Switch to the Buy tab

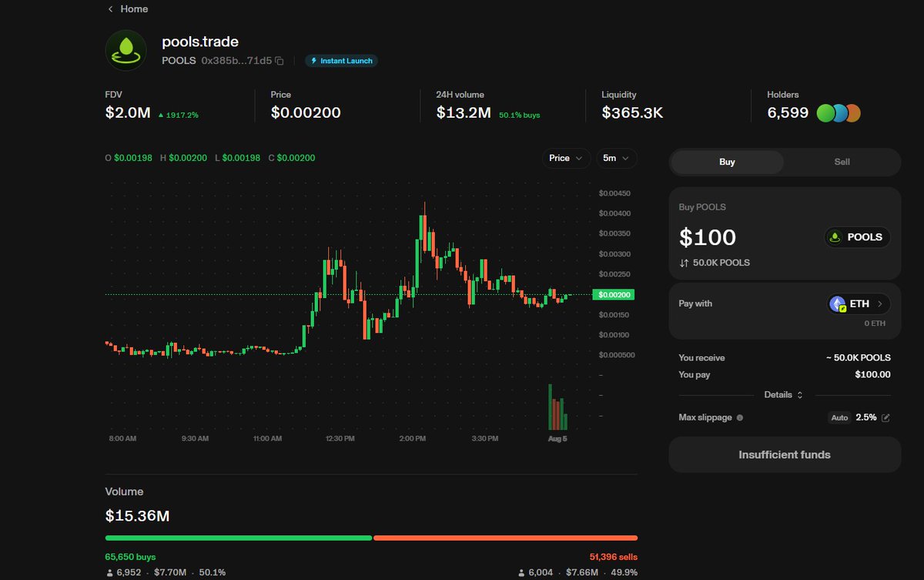click(x=727, y=163)
